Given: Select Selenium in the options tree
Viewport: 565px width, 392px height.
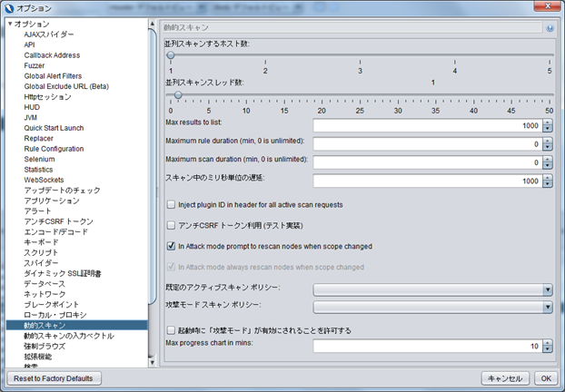Looking at the screenshot, I should [x=39, y=160].
